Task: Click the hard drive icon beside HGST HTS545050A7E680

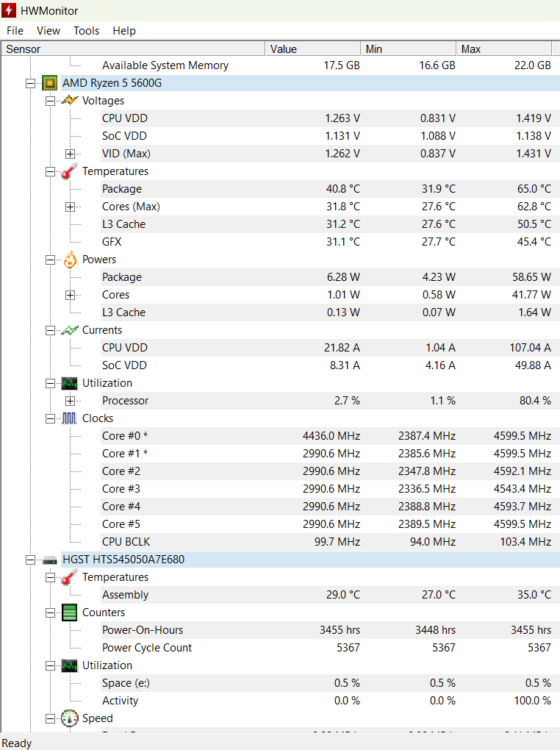Action: pos(50,560)
